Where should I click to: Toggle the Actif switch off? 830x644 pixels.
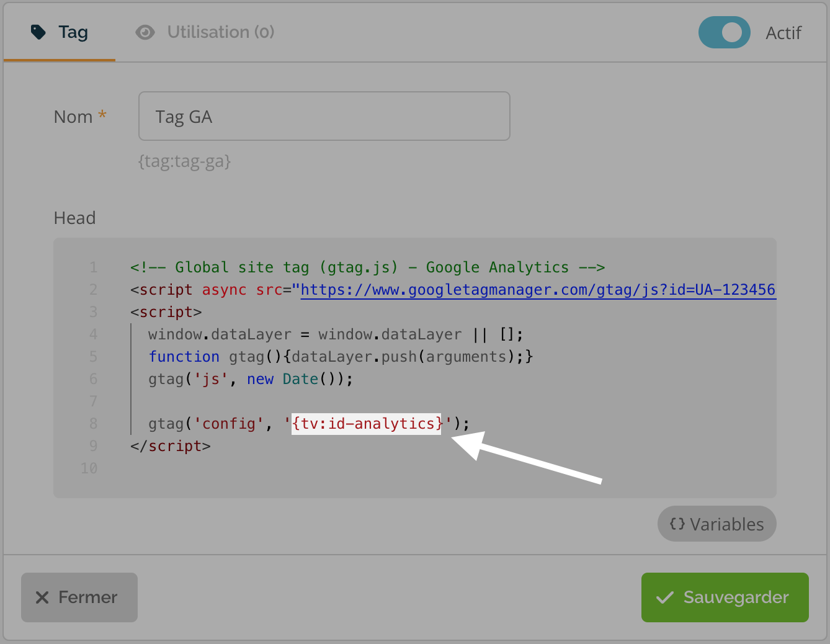point(724,32)
